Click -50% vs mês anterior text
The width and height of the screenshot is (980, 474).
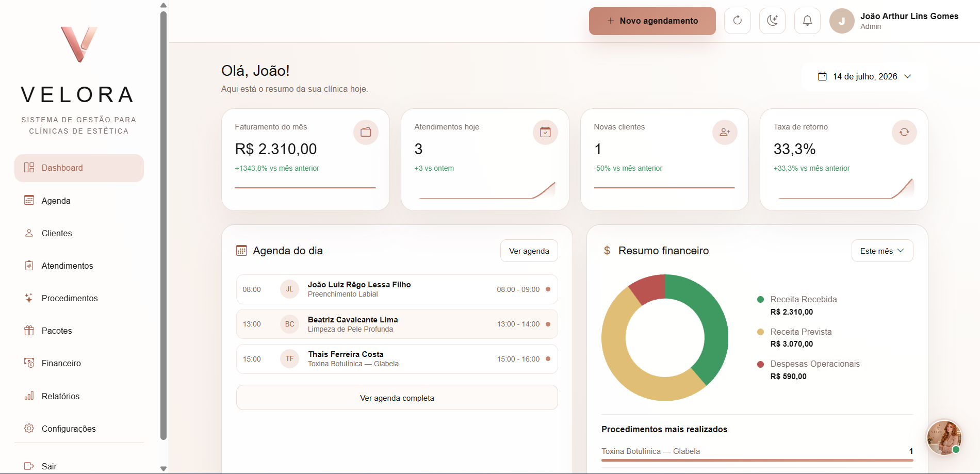coord(628,168)
